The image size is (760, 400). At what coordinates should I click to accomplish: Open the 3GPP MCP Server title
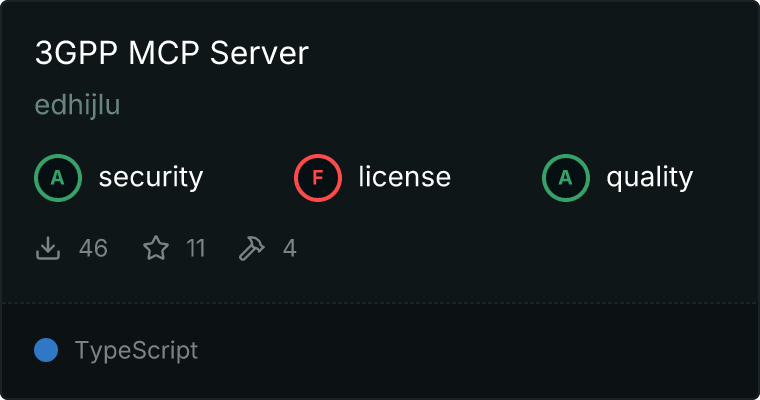coord(172,54)
